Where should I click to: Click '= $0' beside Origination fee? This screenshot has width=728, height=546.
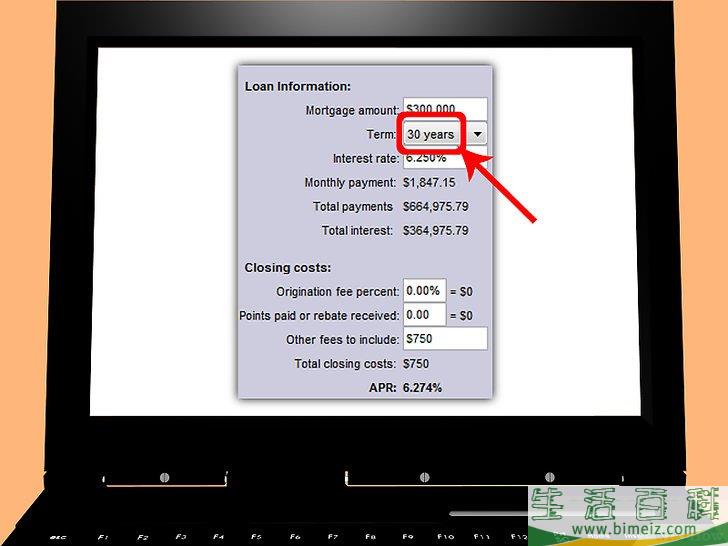coord(461,292)
